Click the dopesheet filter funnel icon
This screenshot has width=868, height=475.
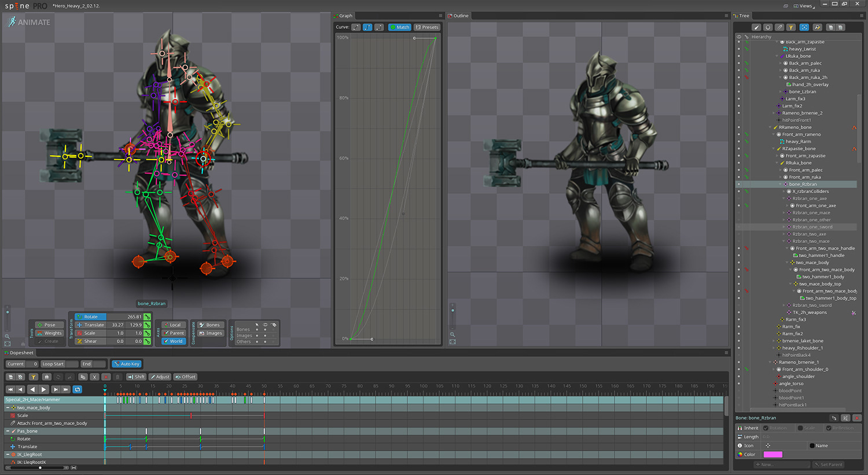point(34,377)
